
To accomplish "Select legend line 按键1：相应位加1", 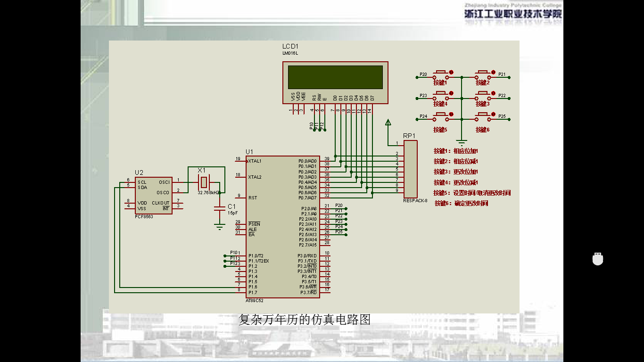I will (x=456, y=151).
